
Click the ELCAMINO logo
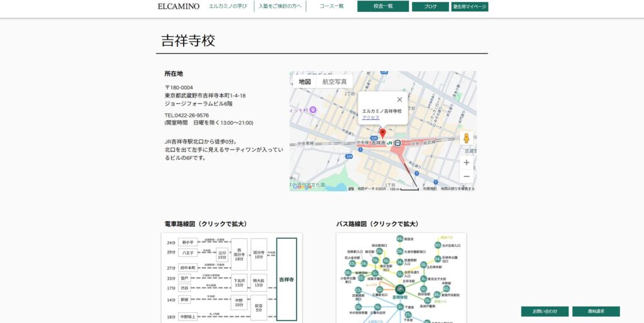point(179,6)
